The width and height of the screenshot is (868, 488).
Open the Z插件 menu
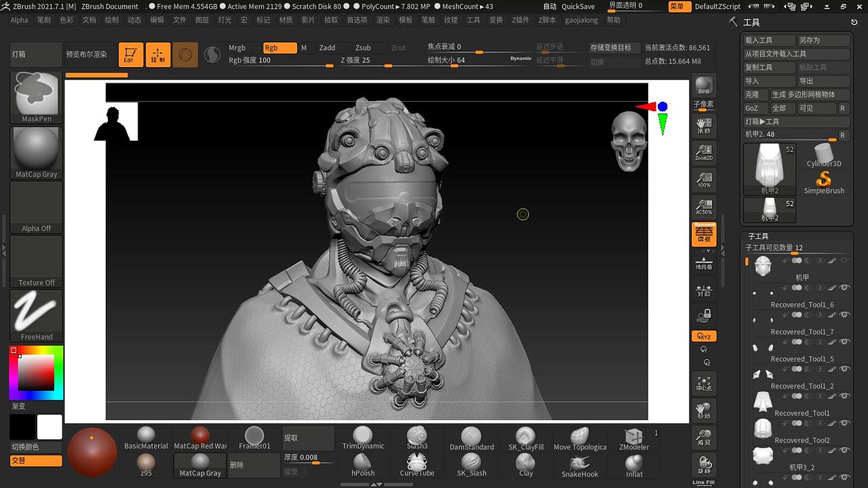[x=520, y=20]
